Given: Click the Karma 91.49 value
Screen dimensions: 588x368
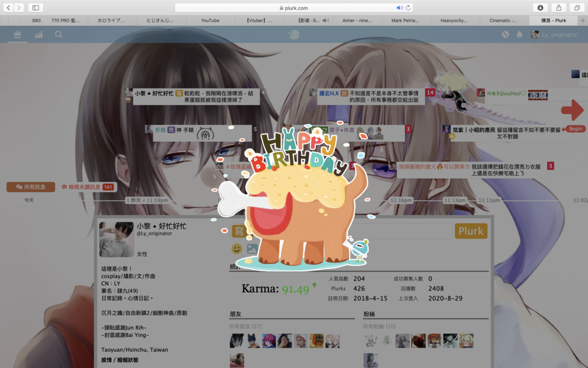Looking at the screenshot, I should click(x=296, y=289).
